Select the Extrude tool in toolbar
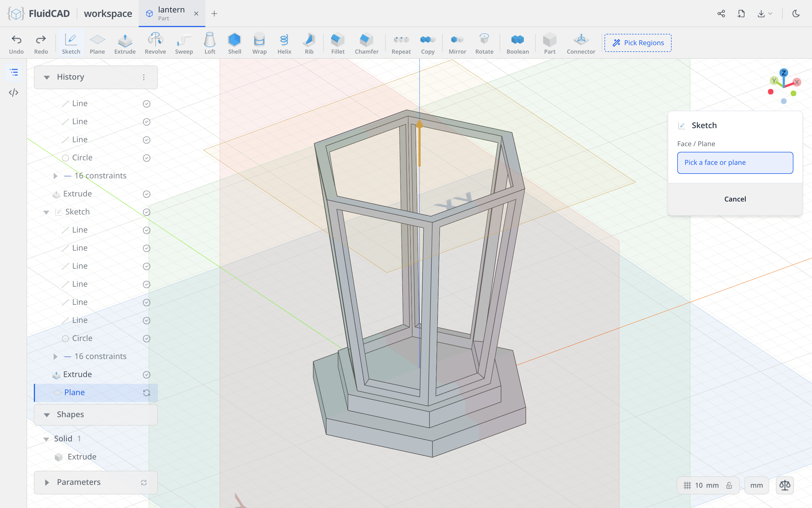The width and height of the screenshot is (812, 508). (x=125, y=43)
